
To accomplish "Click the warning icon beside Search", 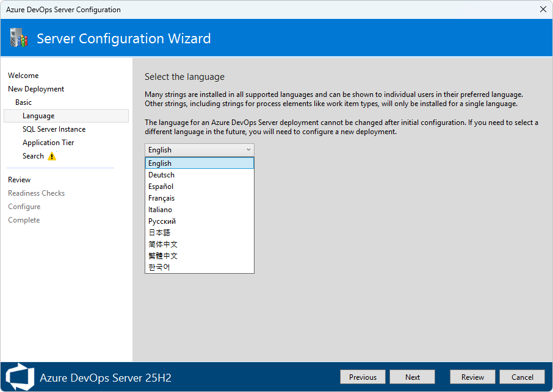I will pos(52,156).
